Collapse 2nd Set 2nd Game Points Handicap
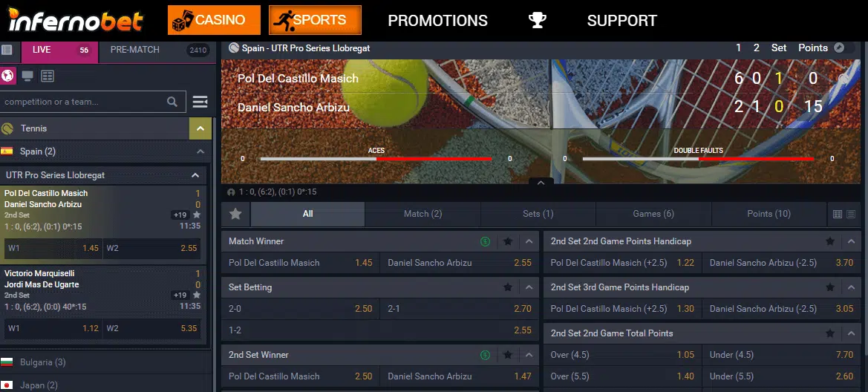Viewport: 868px width, 392px height. coord(851,241)
